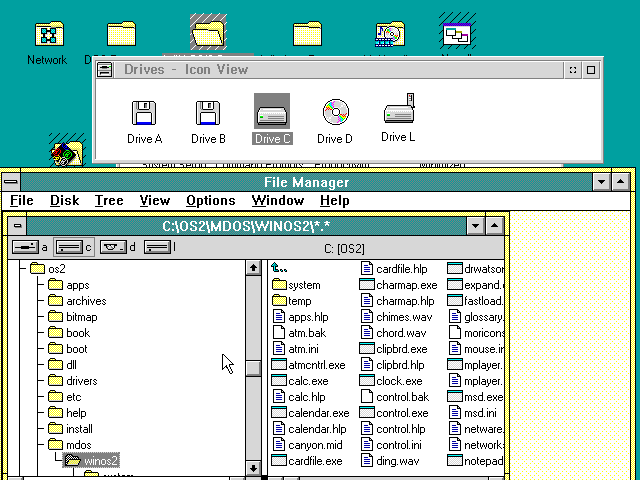Select the apps folder in the tree
This screenshot has height=480, width=640.
(69, 285)
